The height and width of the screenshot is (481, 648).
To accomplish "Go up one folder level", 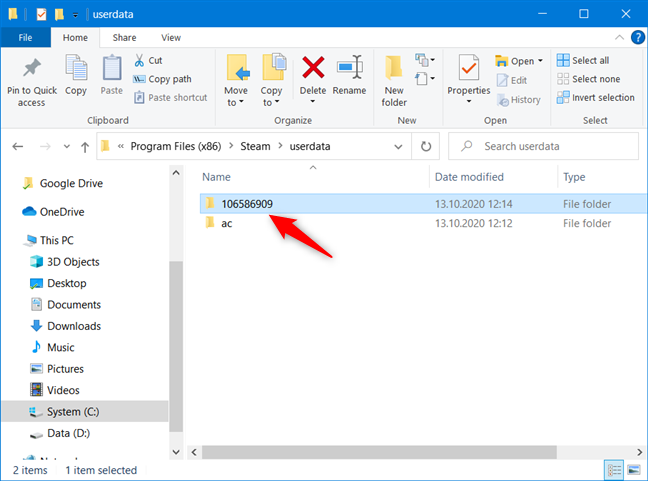I will click(83, 146).
